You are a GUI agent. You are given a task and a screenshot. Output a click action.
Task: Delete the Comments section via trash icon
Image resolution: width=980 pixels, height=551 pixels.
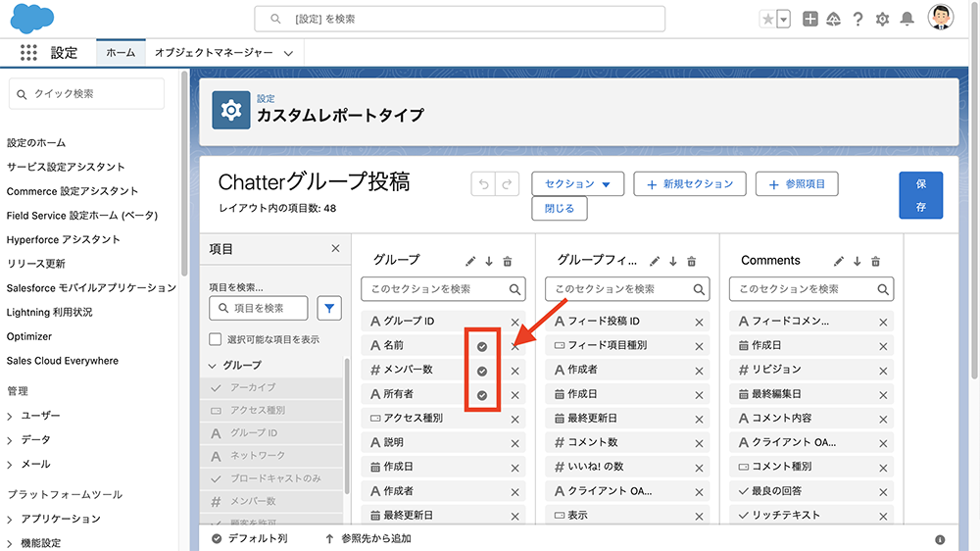[876, 261]
